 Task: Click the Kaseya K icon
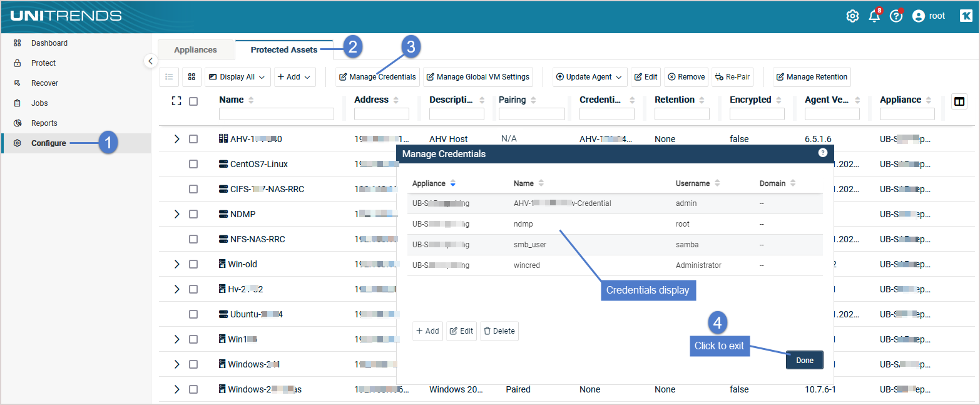click(966, 16)
